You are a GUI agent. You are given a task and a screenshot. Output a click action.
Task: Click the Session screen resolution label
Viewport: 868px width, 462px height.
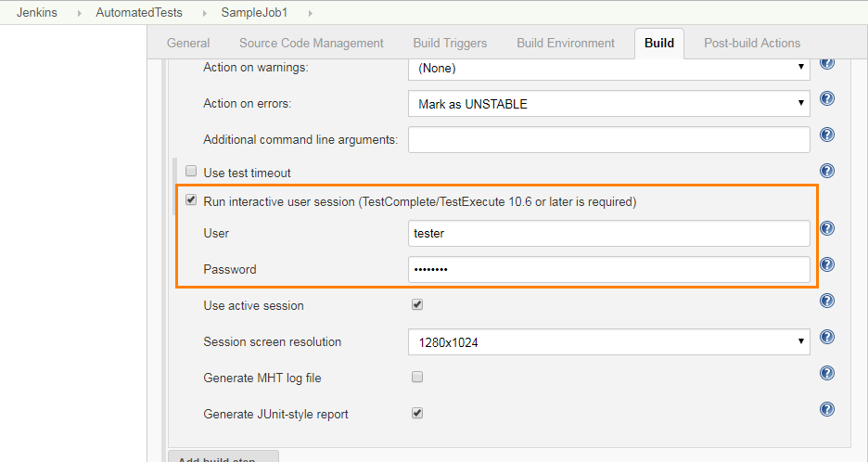(x=273, y=341)
